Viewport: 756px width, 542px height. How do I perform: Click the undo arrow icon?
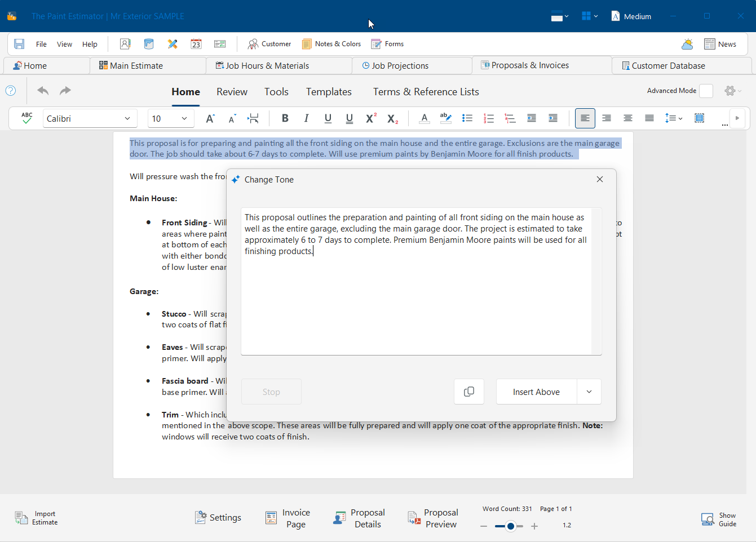43,91
